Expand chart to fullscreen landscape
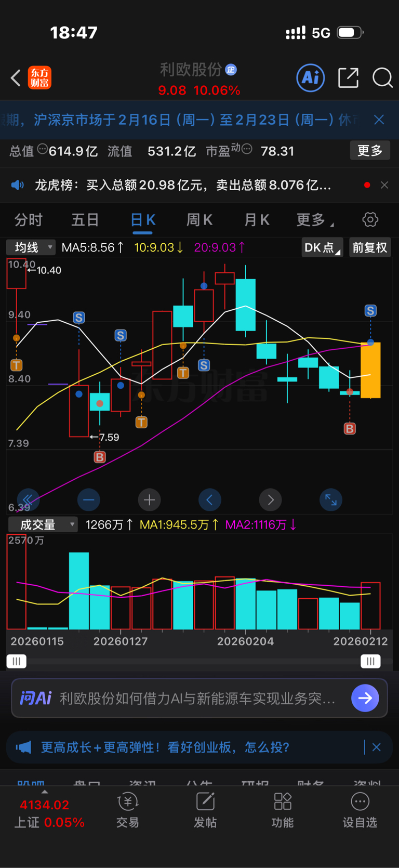Image resolution: width=399 pixels, height=868 pixels. (331, 500)
